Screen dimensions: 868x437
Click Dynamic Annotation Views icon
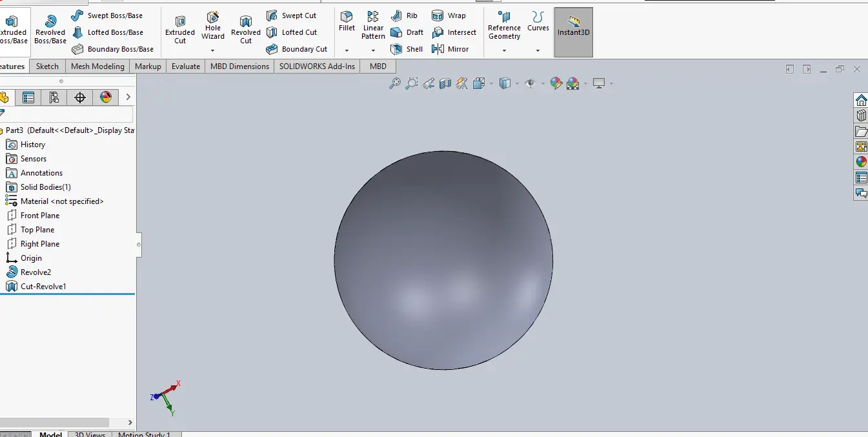461,83
